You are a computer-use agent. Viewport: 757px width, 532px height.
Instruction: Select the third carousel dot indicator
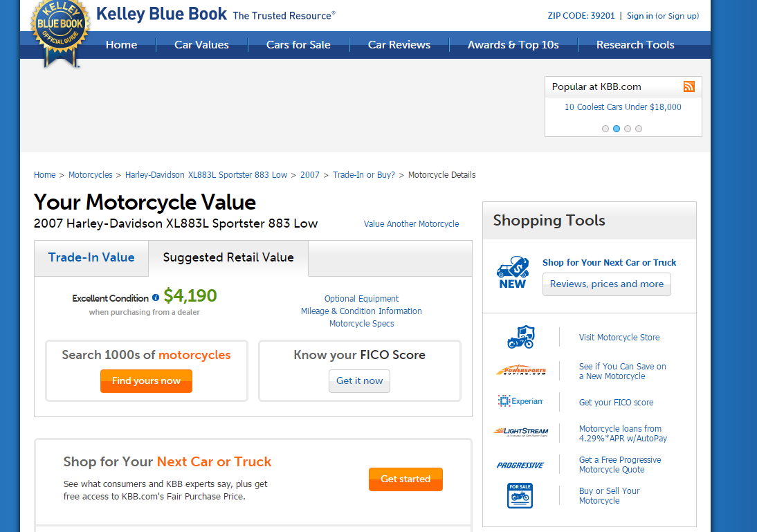[x=628, y=129]
